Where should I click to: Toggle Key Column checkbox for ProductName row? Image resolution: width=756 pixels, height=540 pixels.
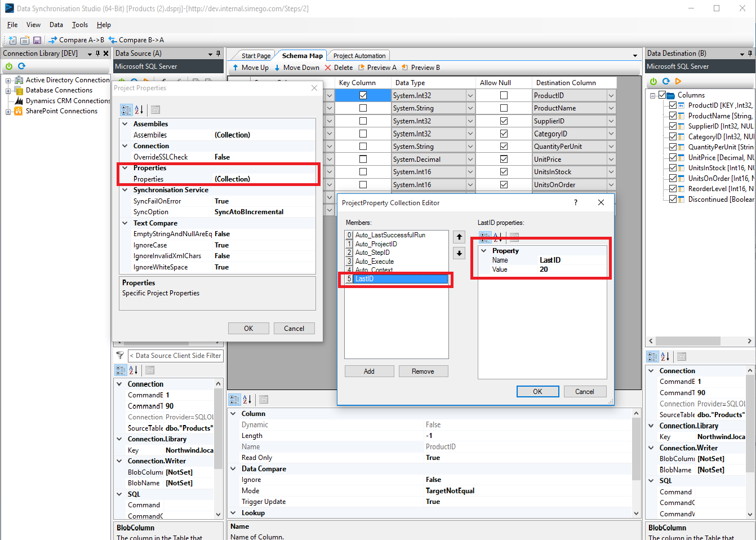point(363,108)
